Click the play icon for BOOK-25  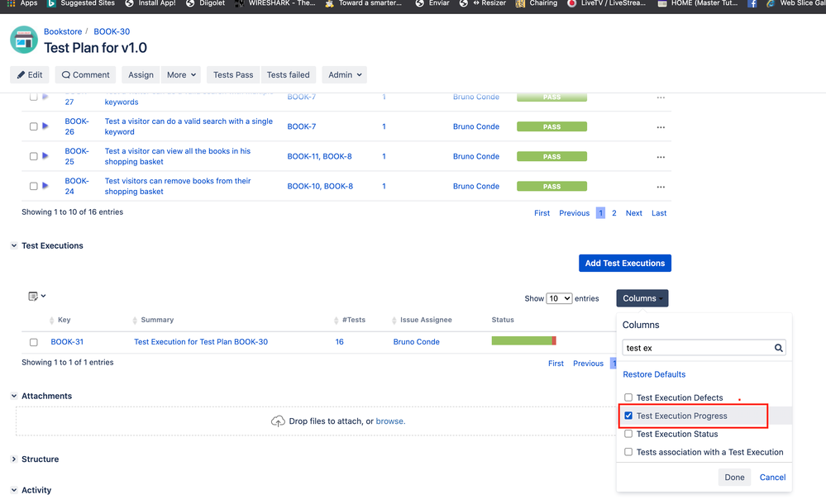[45, 156]
